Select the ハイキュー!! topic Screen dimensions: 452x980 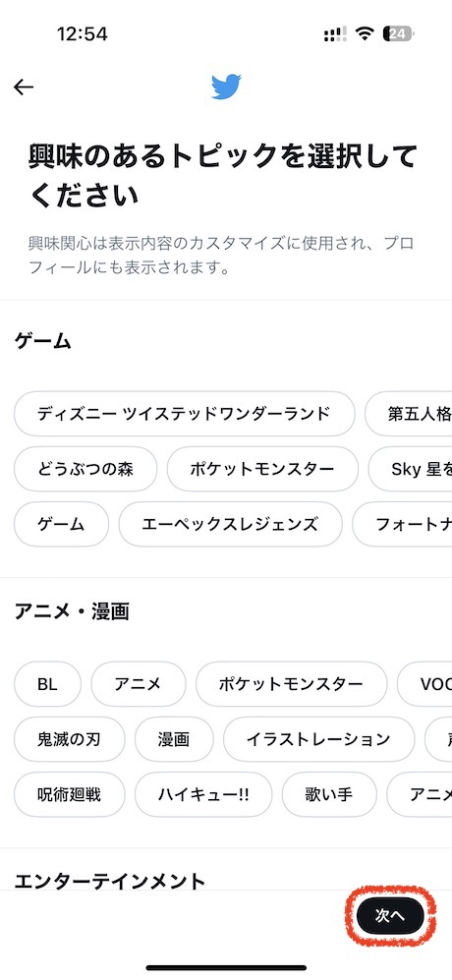203,794
